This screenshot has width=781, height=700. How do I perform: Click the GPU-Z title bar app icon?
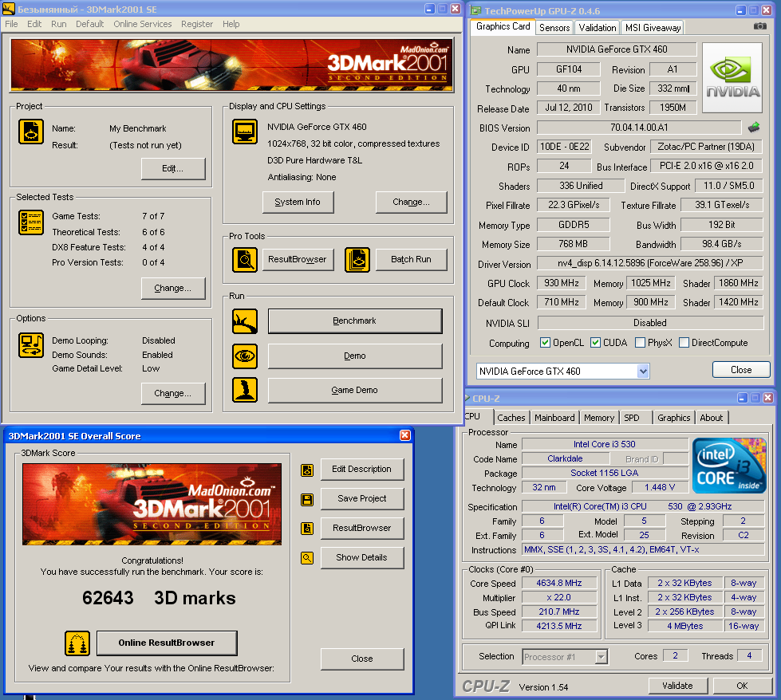point(476,10)
